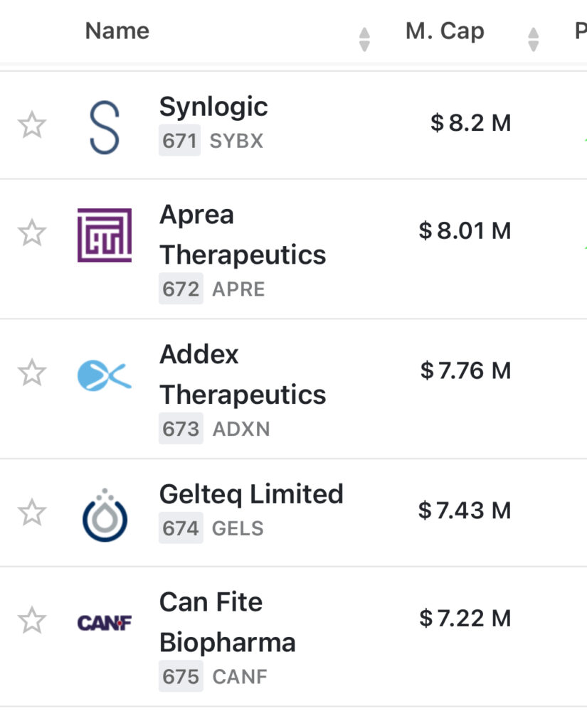Click the Name column header
The width and height of the screenshot is (587, 728).
click(x=117, y=31)
